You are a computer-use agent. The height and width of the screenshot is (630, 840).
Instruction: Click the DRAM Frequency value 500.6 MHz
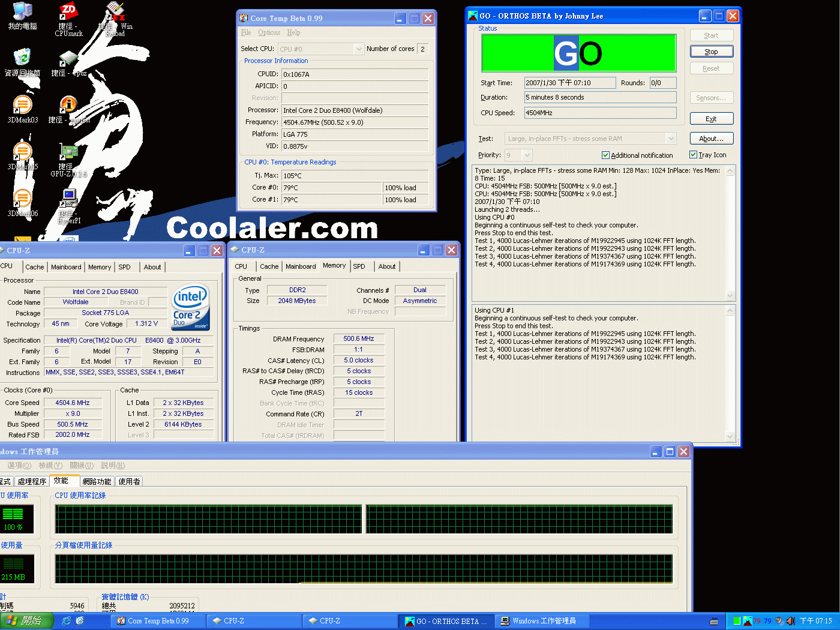359,338
